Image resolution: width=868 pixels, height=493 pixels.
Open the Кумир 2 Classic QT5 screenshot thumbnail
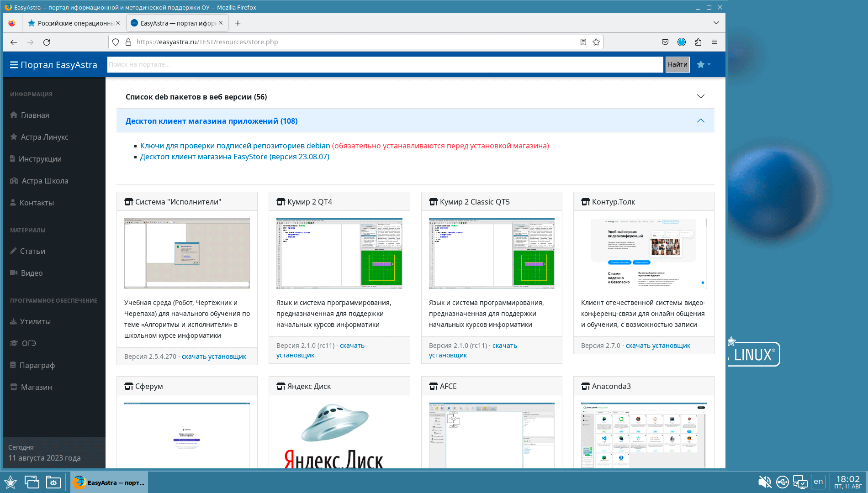(492, 253)
